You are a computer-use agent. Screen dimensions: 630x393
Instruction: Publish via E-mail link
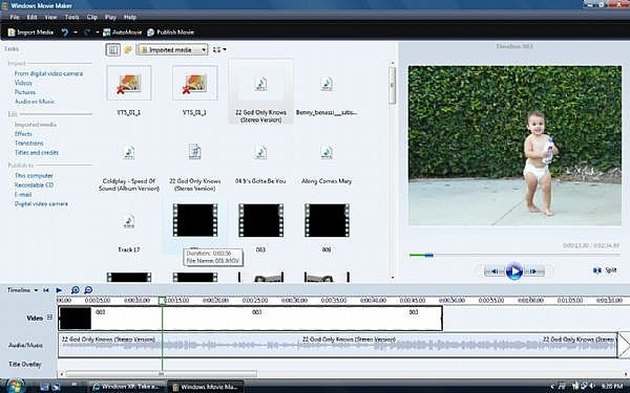tap(23, 194)
